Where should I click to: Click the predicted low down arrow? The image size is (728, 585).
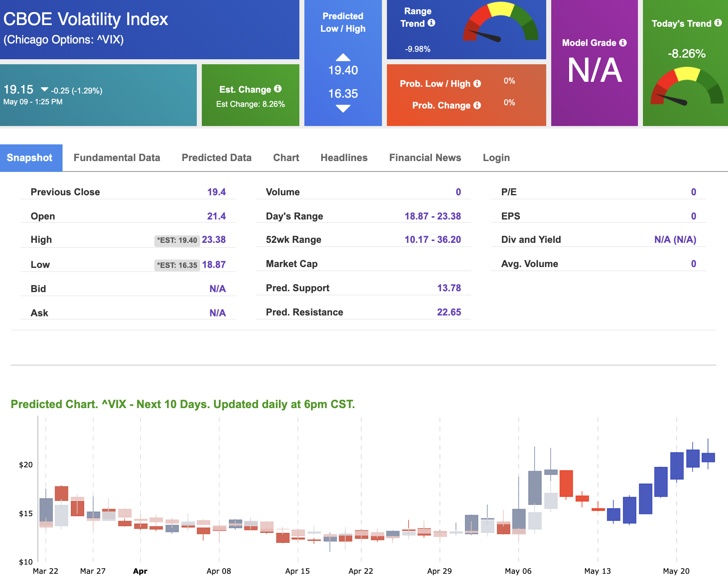click(x=343, y=109)
